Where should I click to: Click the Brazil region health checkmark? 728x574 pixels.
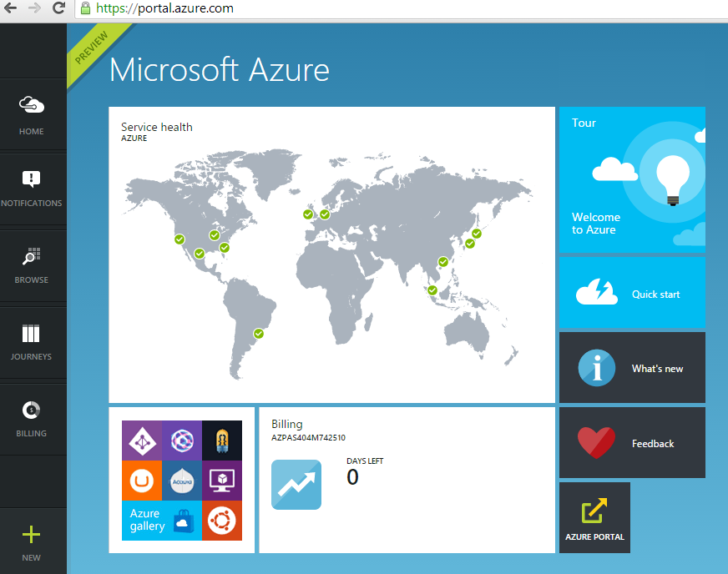point(259,333)
